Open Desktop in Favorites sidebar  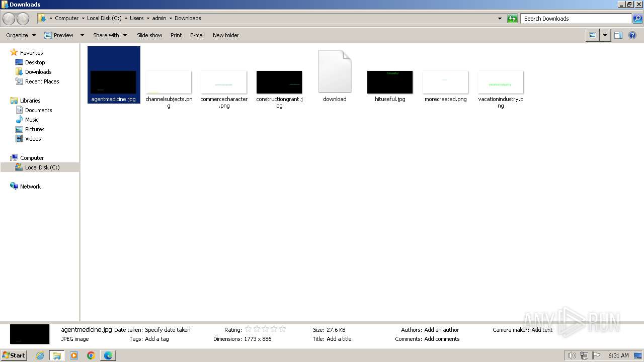[x=35, y=62]
